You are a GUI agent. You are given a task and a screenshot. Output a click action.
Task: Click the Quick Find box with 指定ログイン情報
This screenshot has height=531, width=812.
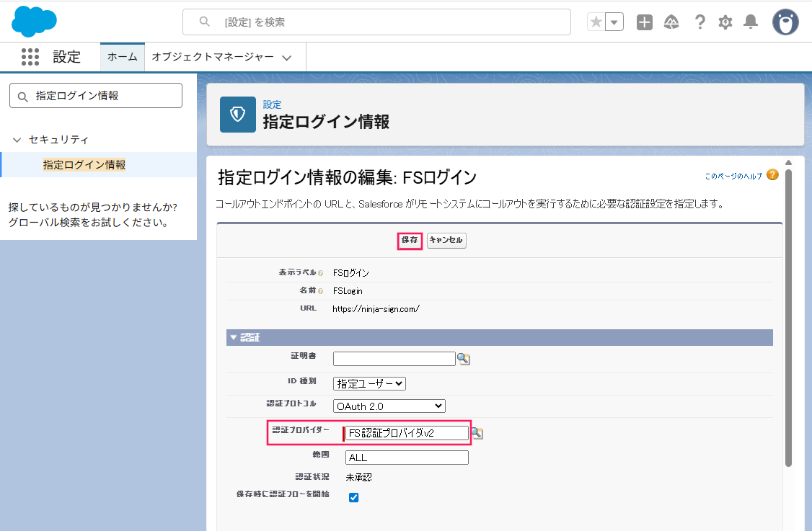[x=96, y=96]
